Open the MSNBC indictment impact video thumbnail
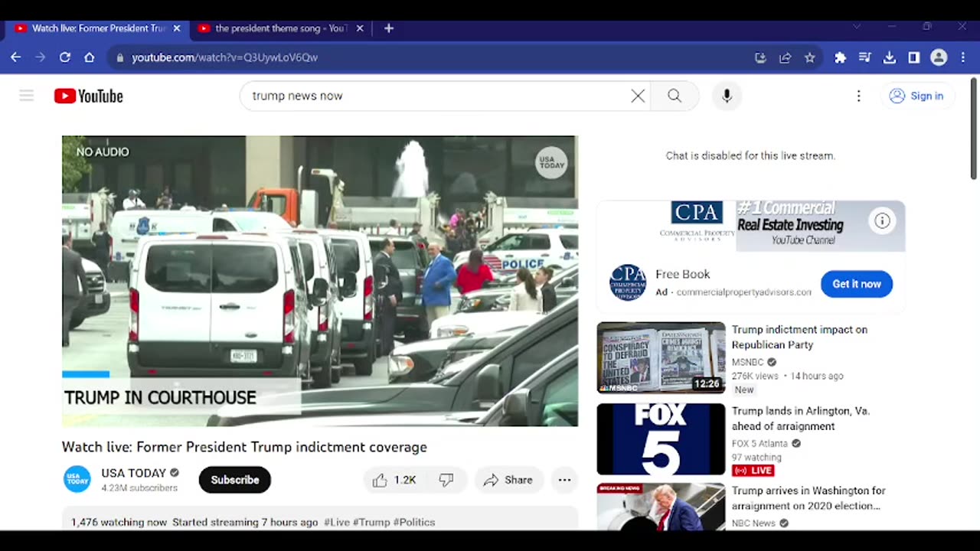The height and width of the screenshot is (551, 980). coord(661,357)
